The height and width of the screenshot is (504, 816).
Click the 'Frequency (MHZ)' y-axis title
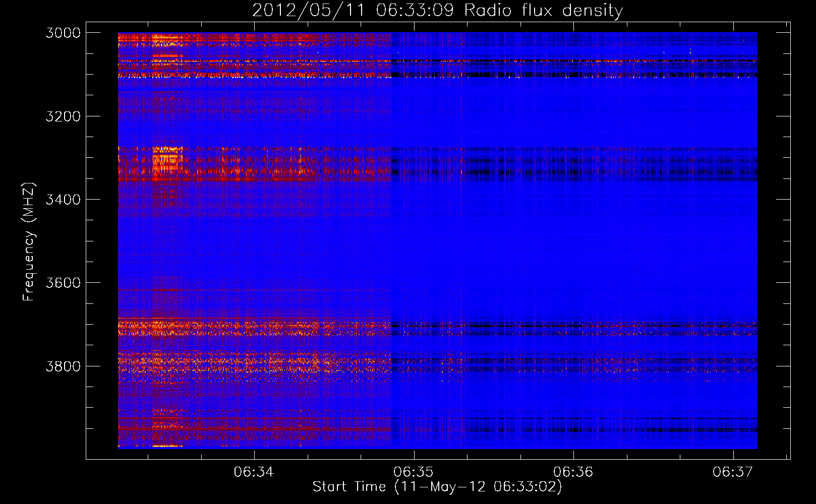pos(29,242)
